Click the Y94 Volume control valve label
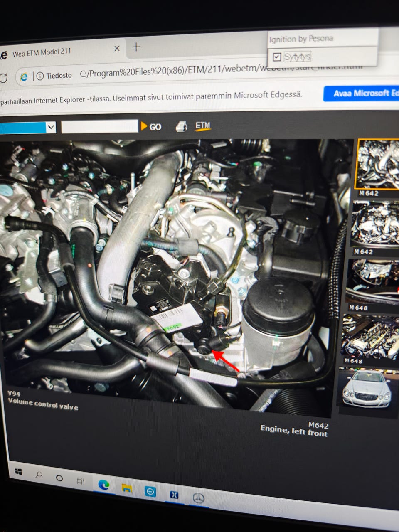Screen dimensions: 399x532 point(43,401)
